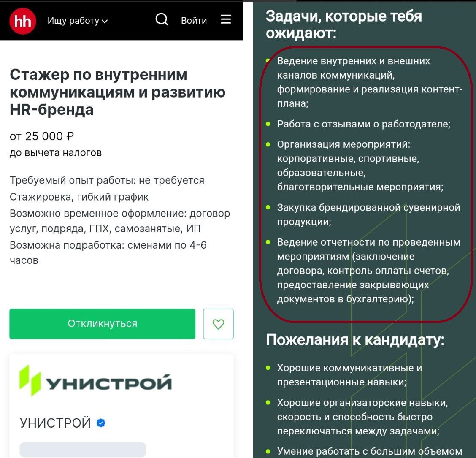The width and height of the screenshot is (476, 458).
Task: Click the red hh logo
Action: [x=23, y=21]
